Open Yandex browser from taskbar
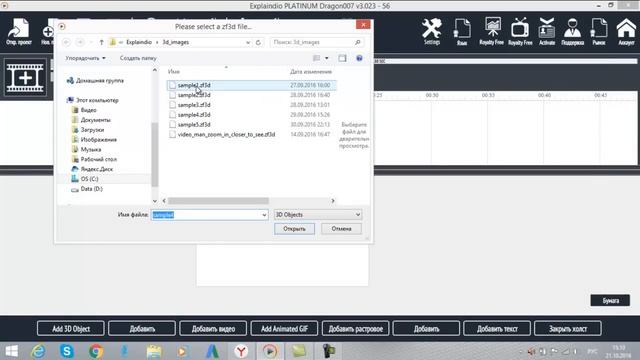The height and width of the screenshot is (360, 640). click(x=241, y=351)
